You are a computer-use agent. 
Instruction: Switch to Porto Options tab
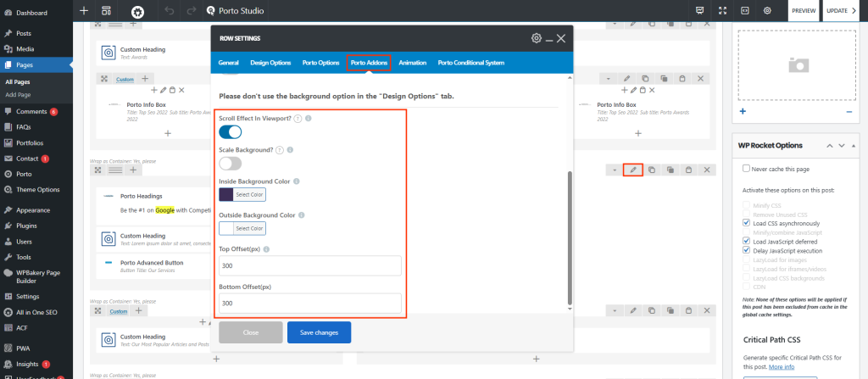tap(320, 63)
